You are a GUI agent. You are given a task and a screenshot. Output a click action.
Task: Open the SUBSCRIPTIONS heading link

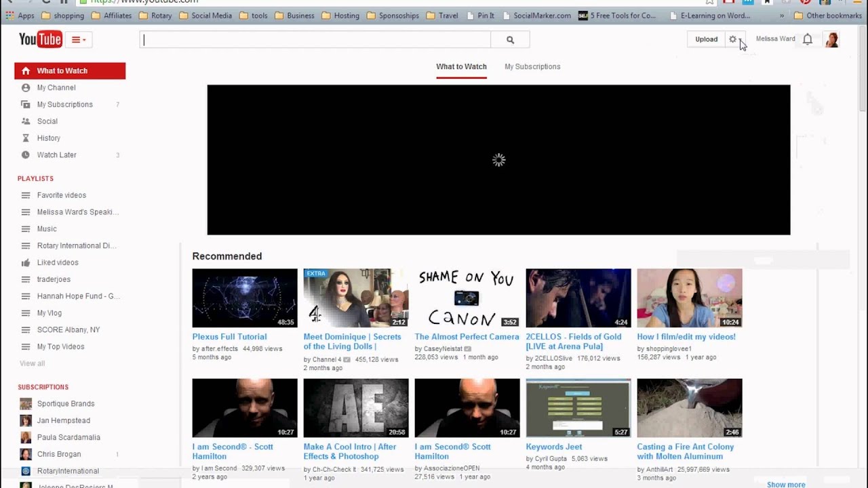coord(43,387)
